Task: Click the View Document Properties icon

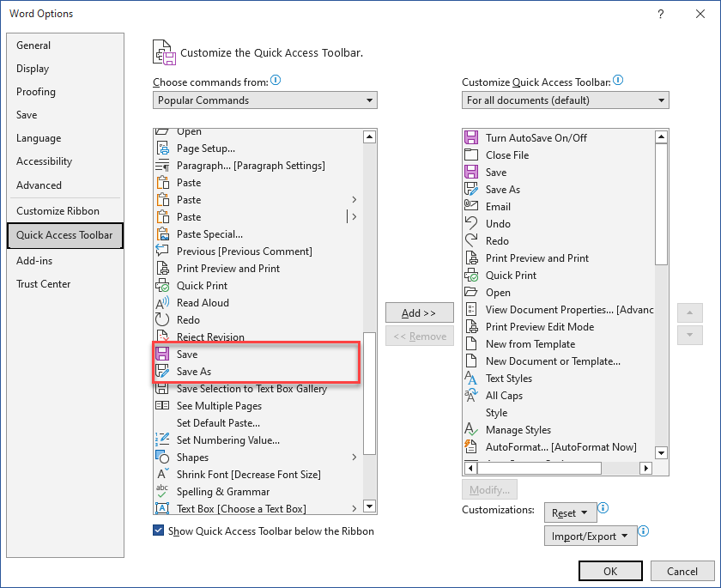Action: point(471,309)
